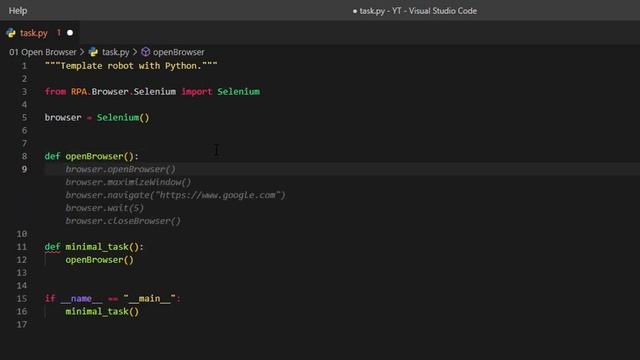
Task: Click 'Selenium()' call on line 5
Action: (123, 118)
